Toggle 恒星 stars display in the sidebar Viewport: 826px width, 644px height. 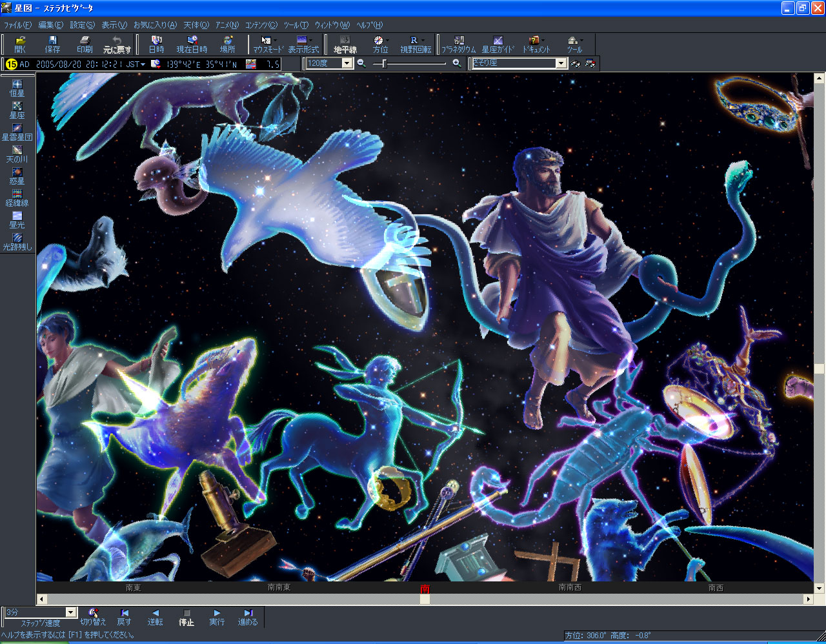[17, 88]
